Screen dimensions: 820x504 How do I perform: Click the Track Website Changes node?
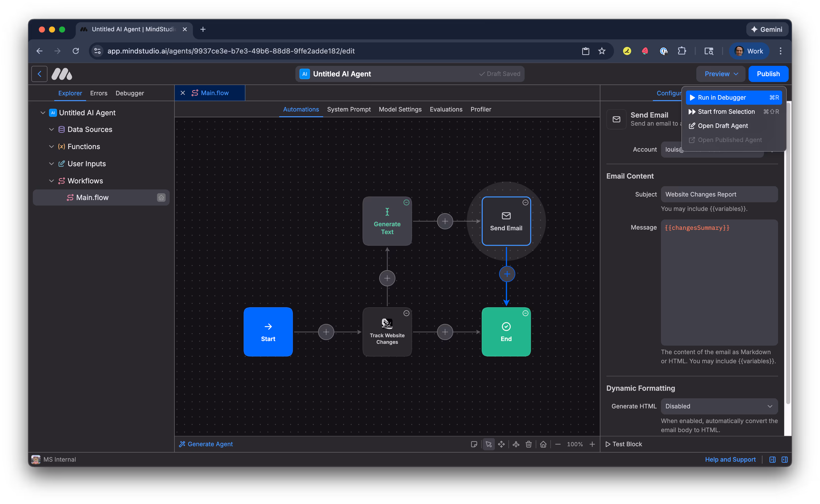pyautogui.click(x=387, y=332)
